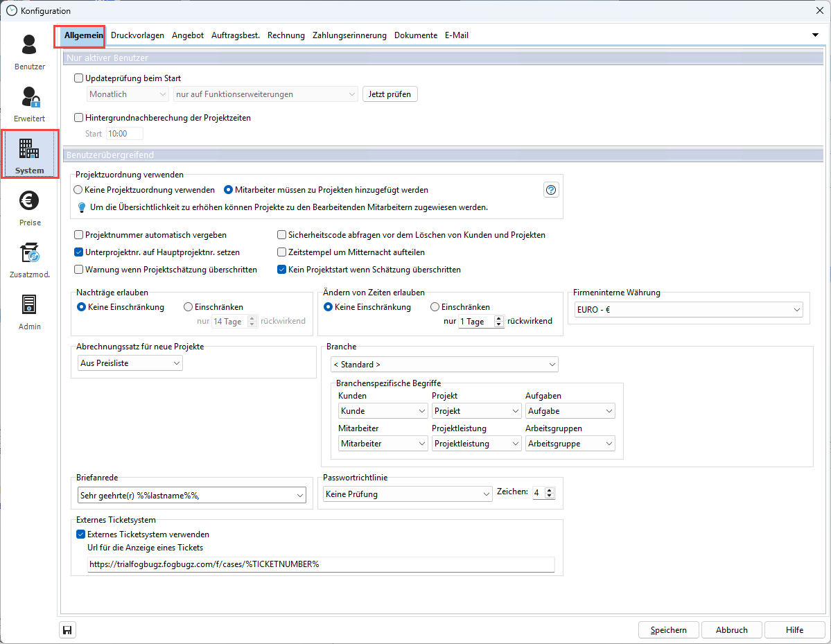Open the System configuration section
This screenshot has height=644, width=831.
coord(29,153)
